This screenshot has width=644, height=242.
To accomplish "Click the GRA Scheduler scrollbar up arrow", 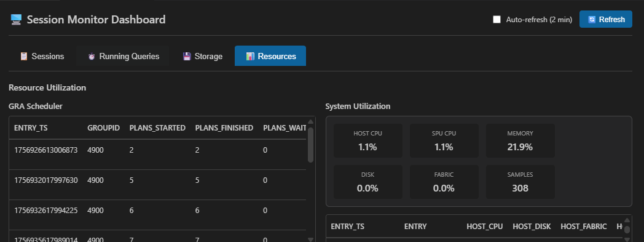I will [310, 122].
